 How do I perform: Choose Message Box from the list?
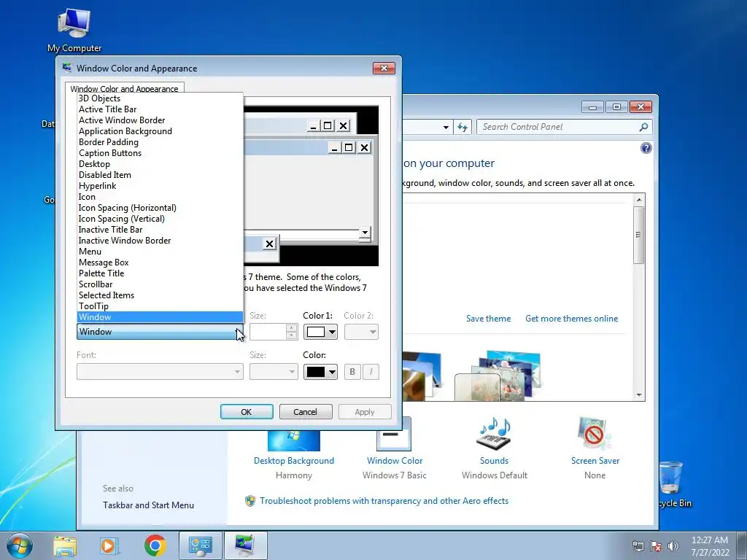pos(160,262)
